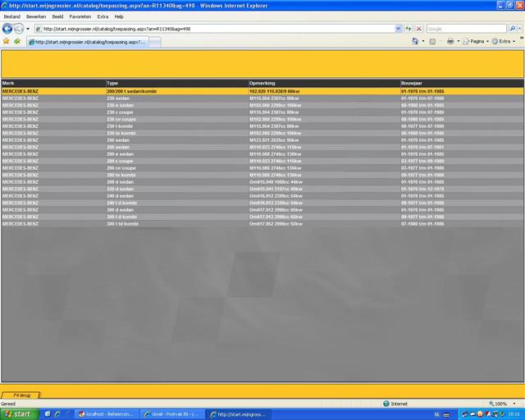Select the 230 sedan row

tap(262, 98)
